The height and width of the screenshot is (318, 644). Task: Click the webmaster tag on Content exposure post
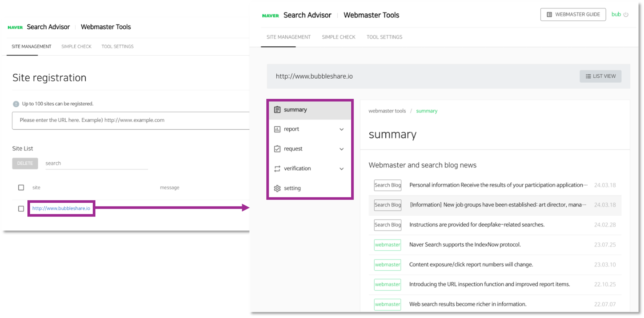[387, 265]
